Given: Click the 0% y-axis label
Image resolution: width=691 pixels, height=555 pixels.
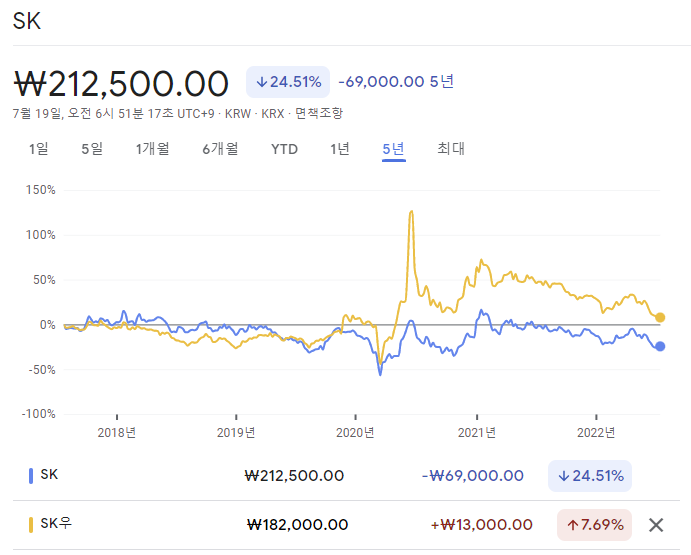Looking at the screenshot, I should (x=48, y=325).
